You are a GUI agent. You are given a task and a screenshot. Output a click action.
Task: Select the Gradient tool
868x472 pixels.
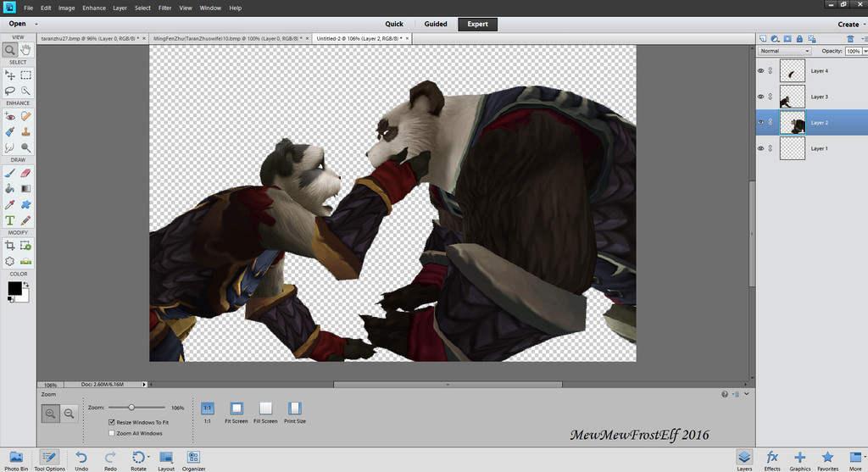coord(26,189)
